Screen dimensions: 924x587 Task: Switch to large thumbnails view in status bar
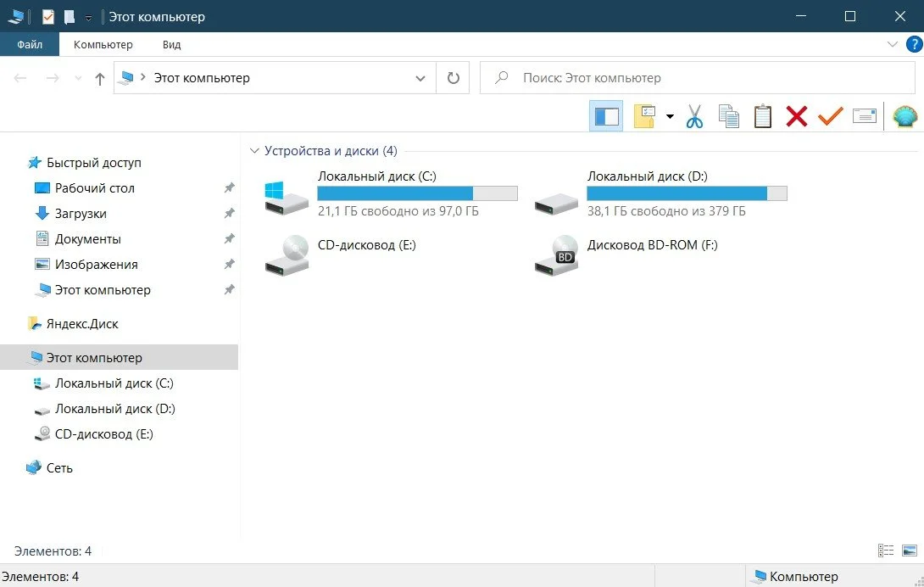point(910,551)
